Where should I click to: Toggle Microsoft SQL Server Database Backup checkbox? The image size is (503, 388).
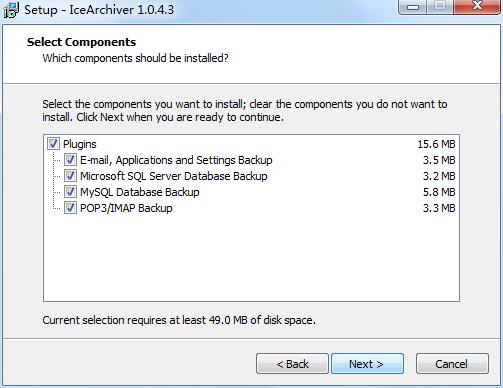click(70, 176)
